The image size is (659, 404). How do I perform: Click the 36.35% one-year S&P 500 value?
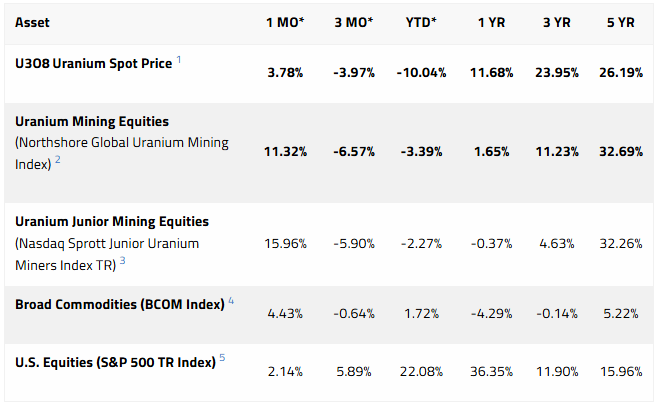tap(492, 372)
